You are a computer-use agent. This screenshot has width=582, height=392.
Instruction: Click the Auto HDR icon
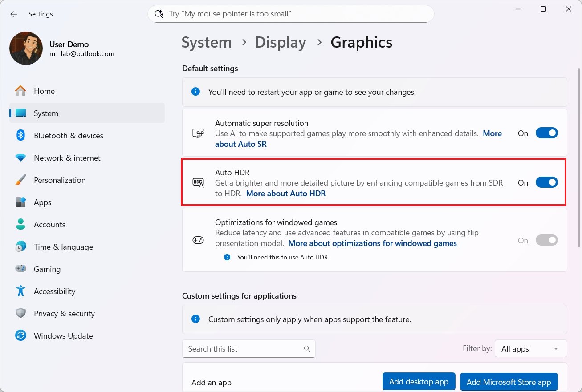tap(198, 183)
